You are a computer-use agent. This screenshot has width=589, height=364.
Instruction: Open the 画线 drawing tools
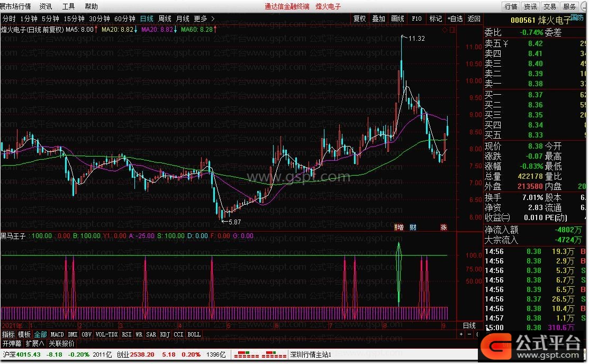click(397, 19)
